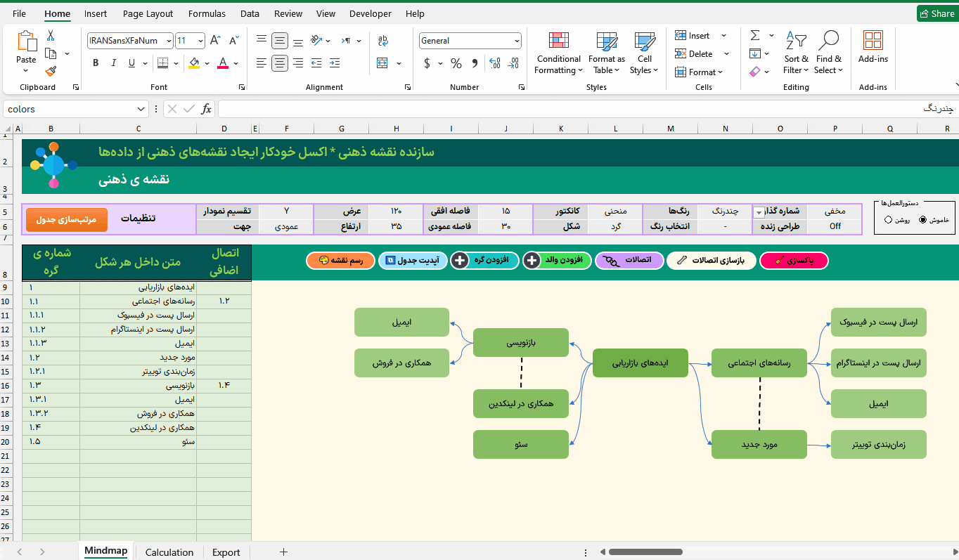Screen dimensions: 959x560
Task: Apply Percent Style format
Action: (x=456, y=63)
